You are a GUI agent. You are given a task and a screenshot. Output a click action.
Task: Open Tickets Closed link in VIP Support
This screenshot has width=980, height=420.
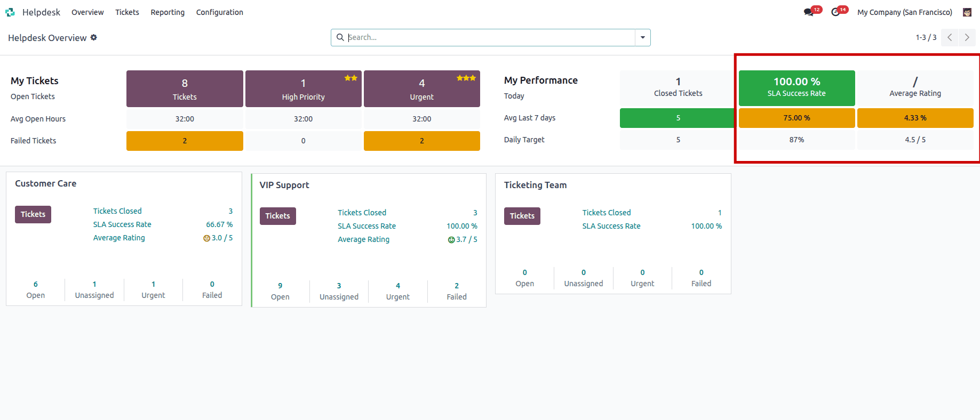[x=362, y=213]
